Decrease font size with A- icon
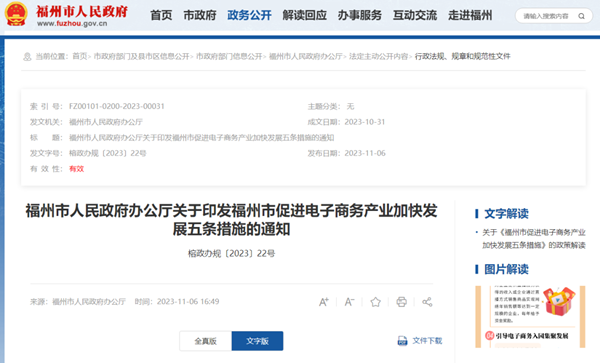 point(349,302)
